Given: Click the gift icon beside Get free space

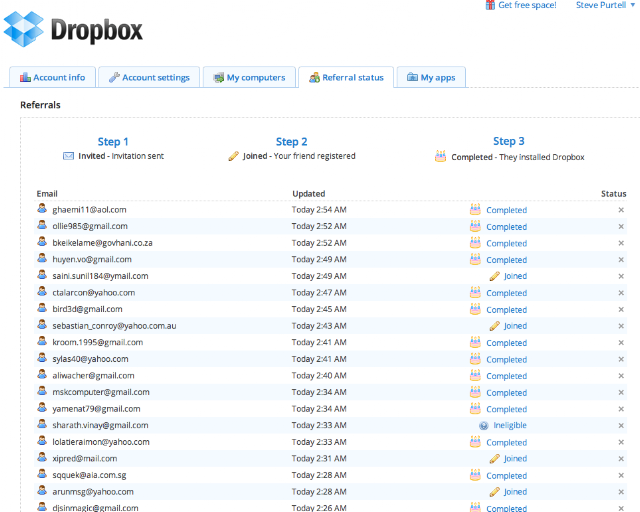Looking at the screenshot, I should [490, 5].
